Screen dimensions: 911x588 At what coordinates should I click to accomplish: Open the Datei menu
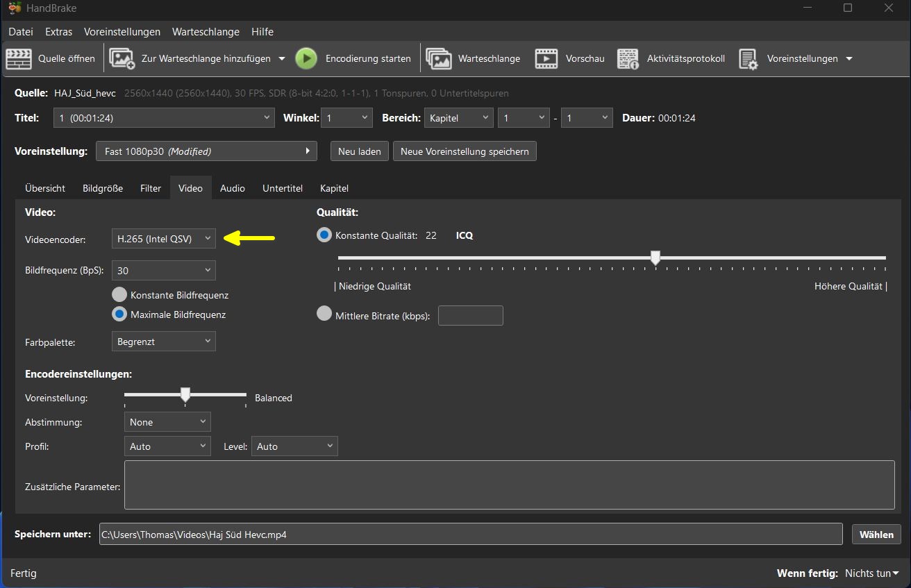tap(21, 32)
